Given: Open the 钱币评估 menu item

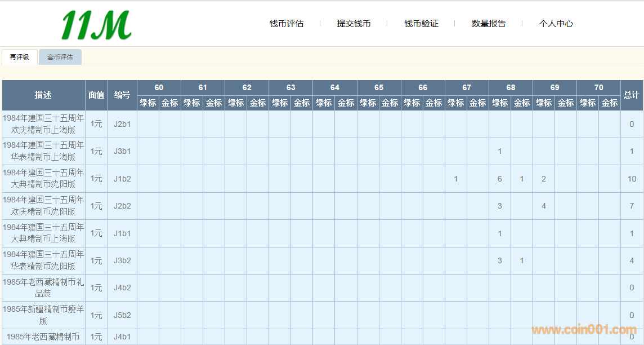Looking at the screenshot, I should point(287,24).
